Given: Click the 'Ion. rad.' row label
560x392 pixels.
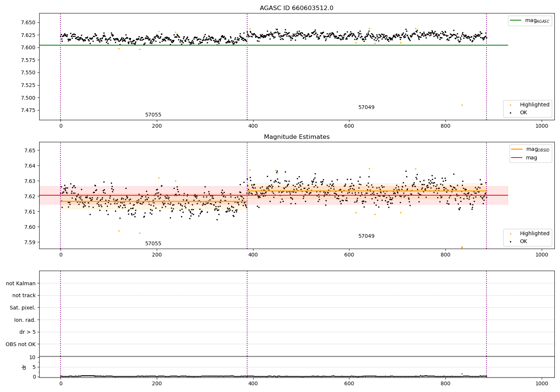Looking at the screenshot, I should tap(25, 320).
